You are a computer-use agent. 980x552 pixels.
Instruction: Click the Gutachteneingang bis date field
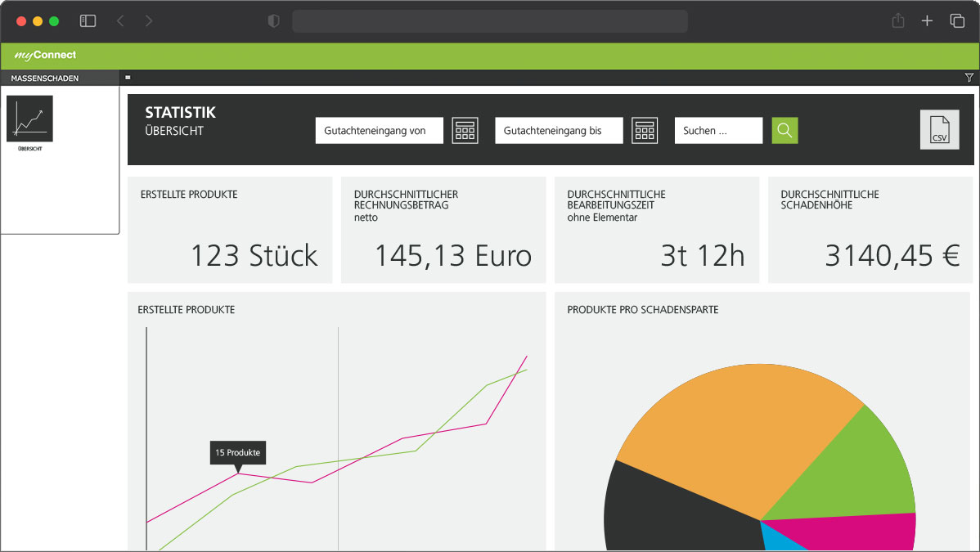[558, 131]
